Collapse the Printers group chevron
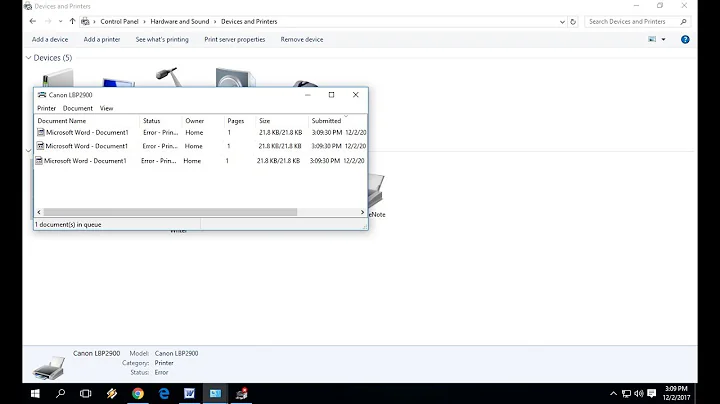The image size is (720, 404). 28,151
